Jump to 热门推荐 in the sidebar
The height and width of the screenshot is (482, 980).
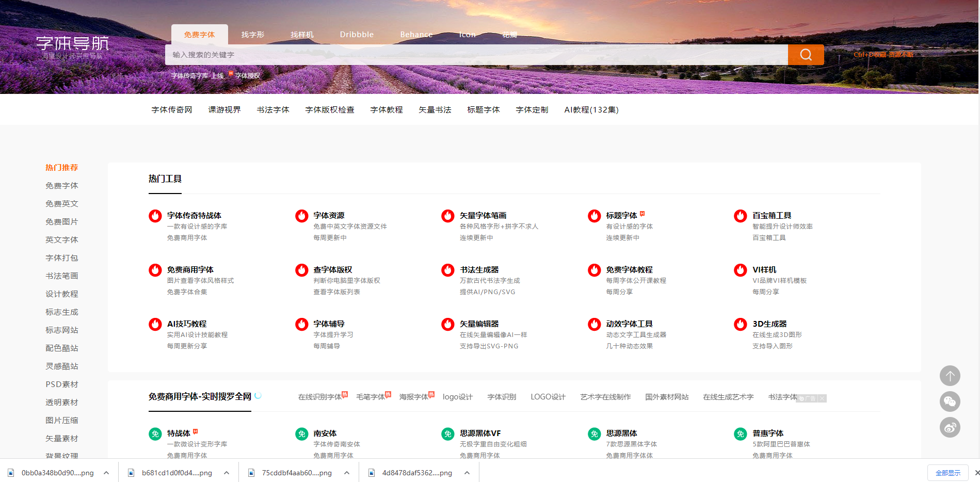(x=62, y=168)
